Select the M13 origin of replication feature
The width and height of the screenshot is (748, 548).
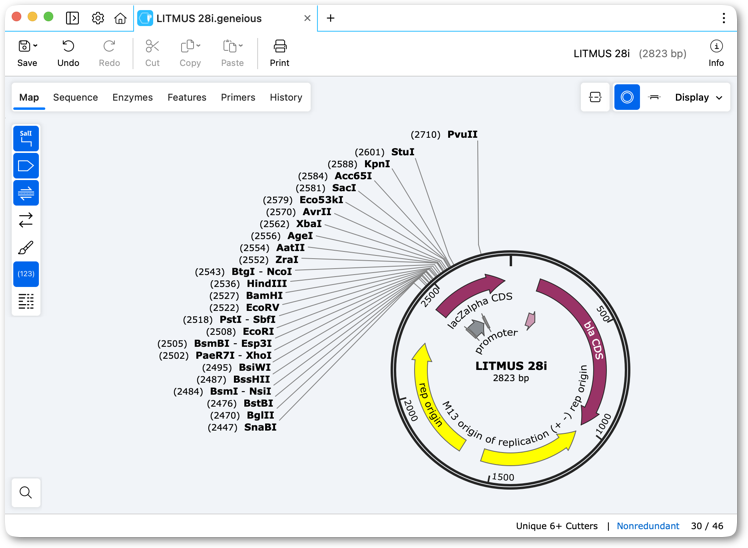click(x=532, y=450)
